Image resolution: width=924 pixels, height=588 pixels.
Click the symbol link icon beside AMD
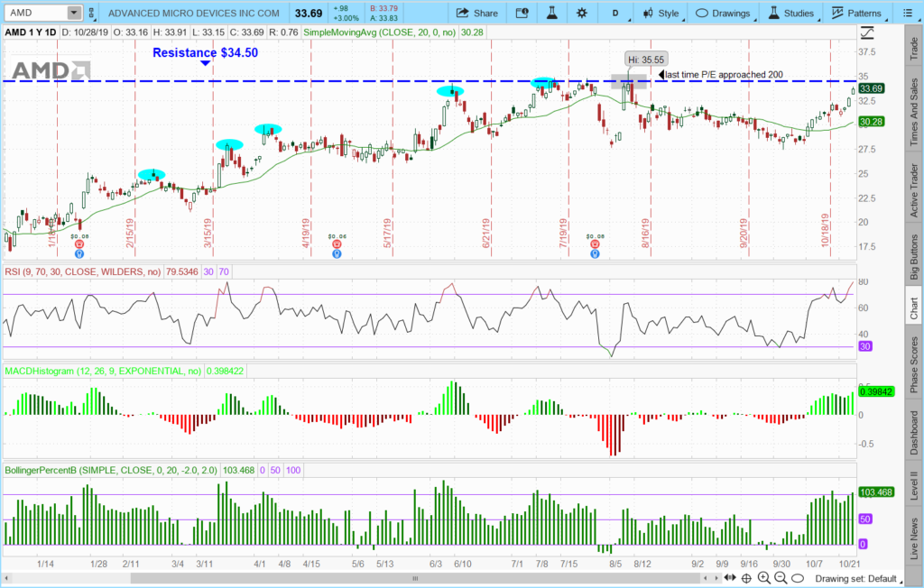[x=91, y=13]
